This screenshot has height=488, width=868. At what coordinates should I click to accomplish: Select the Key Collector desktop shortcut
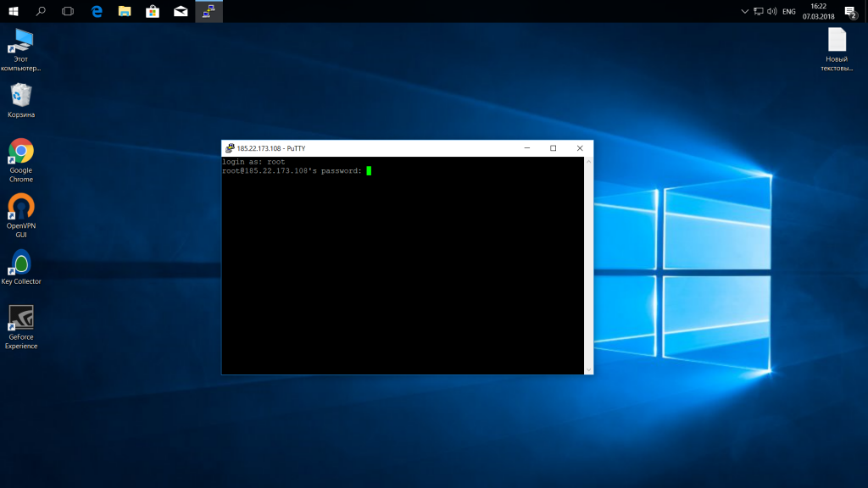[21, 263]
